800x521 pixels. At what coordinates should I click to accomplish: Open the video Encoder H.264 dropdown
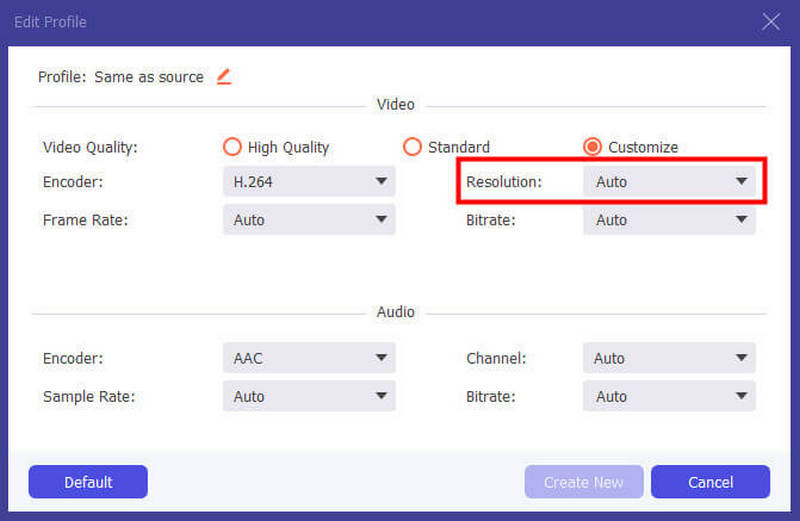(x=309, y=182)
